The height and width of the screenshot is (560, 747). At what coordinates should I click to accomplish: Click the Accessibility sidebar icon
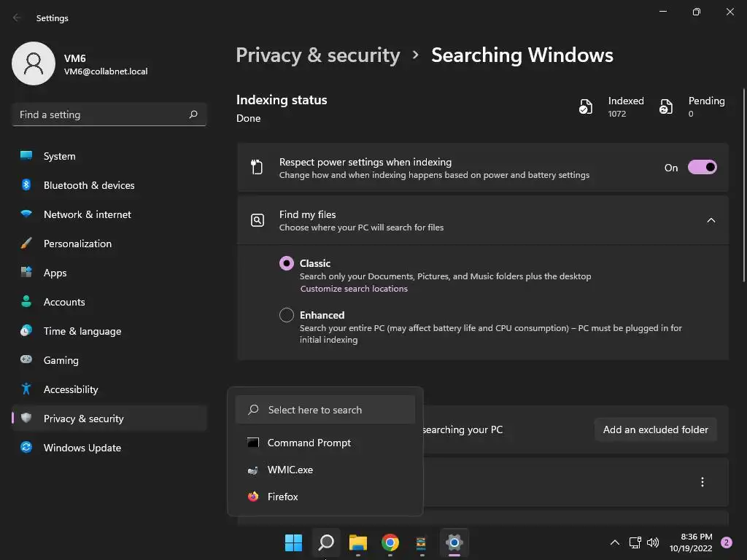(x=26, y=389)
